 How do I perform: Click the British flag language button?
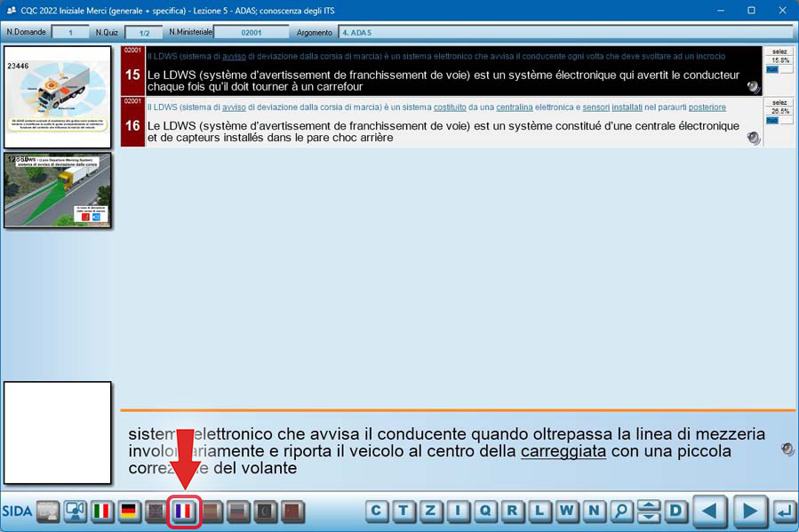156,512
